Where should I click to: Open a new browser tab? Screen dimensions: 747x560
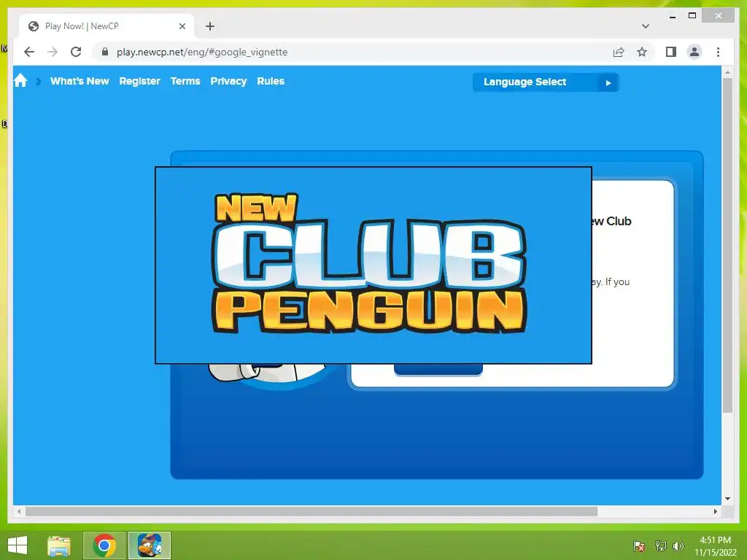(x=210, y=26)
